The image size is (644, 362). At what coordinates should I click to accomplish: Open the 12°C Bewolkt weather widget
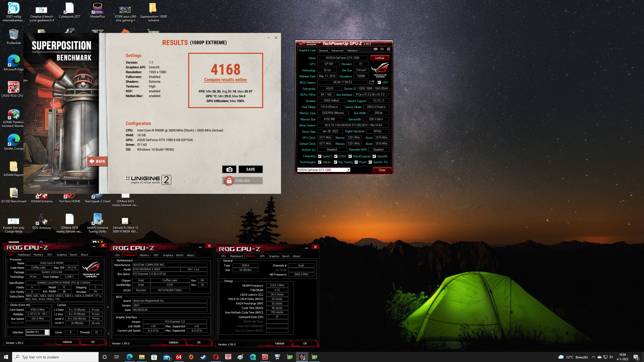coord(573,357)
